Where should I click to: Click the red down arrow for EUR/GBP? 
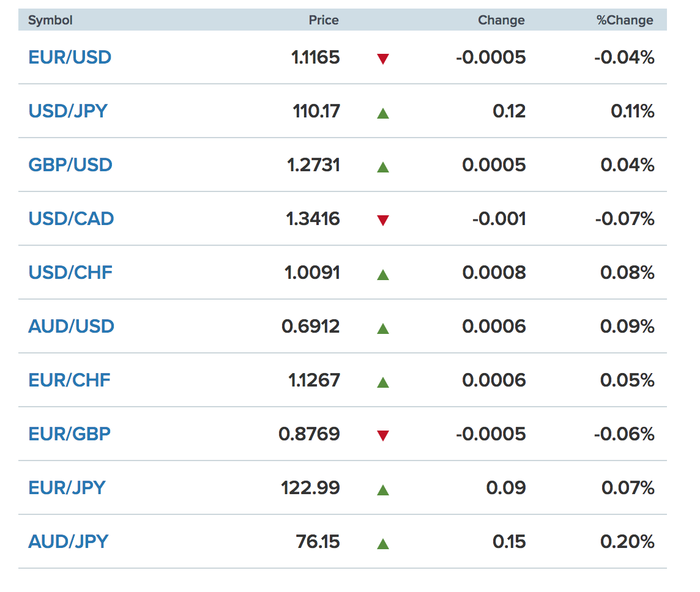pos(382,435)
